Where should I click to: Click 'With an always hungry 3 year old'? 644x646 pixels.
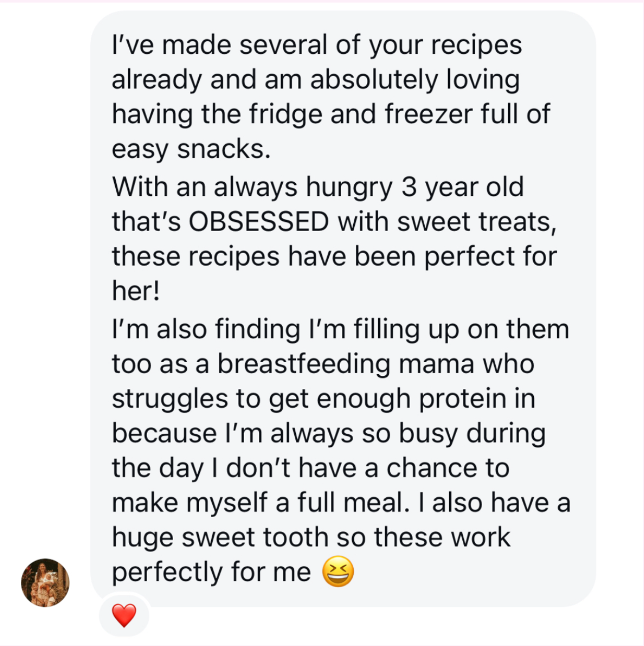click(x=318, y=187)
